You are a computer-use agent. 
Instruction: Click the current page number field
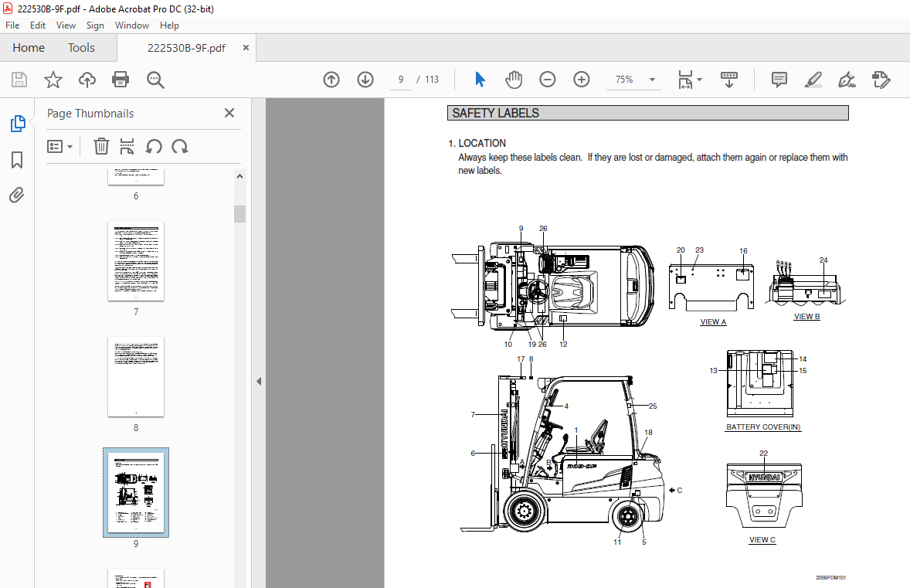click(400, 80)
